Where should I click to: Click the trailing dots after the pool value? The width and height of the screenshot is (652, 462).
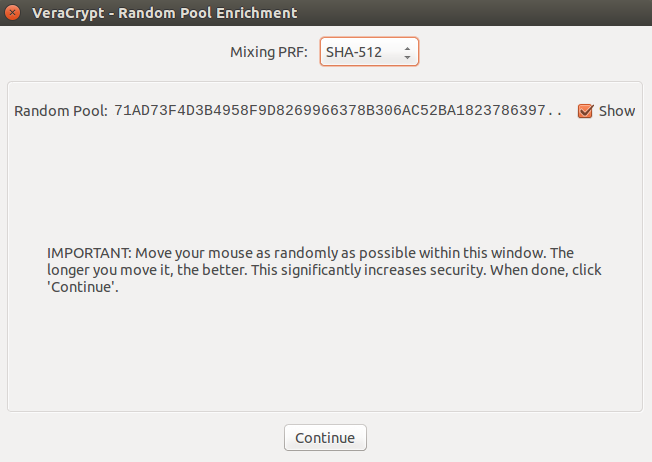click(x=555, y=111)
